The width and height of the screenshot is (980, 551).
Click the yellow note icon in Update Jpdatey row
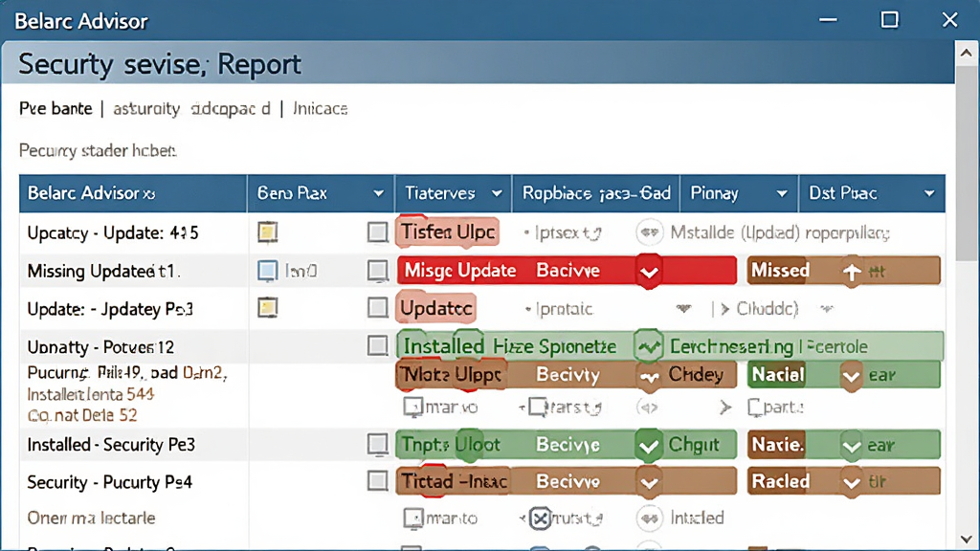[268, 308]
